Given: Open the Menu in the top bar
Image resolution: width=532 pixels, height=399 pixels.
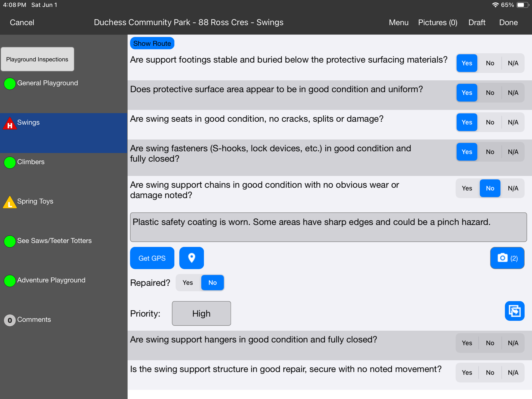Looking at the screenshot, I should point(399,22).
